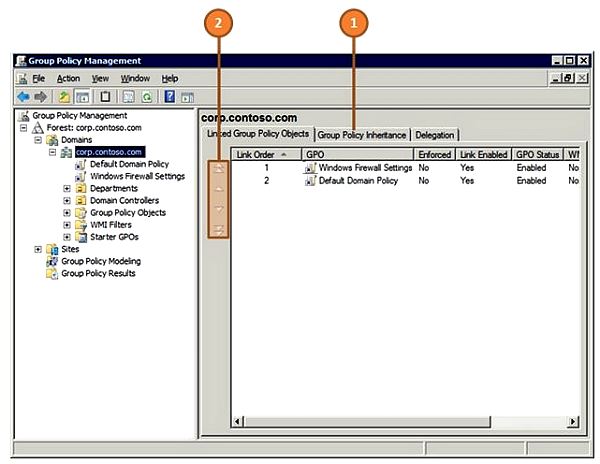Open the Delegation tab
The image size is (600, 464).
tap(434, 135)
